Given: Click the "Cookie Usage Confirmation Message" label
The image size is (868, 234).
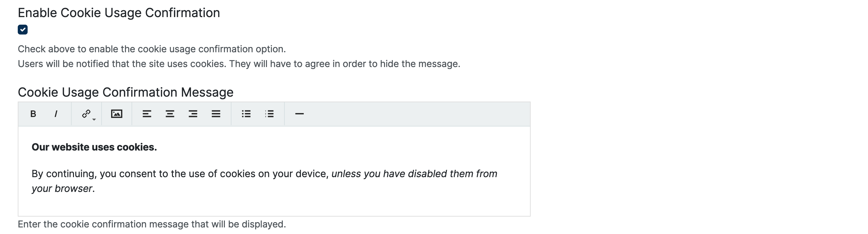Looking at the screenshot, I should [125, 92].
